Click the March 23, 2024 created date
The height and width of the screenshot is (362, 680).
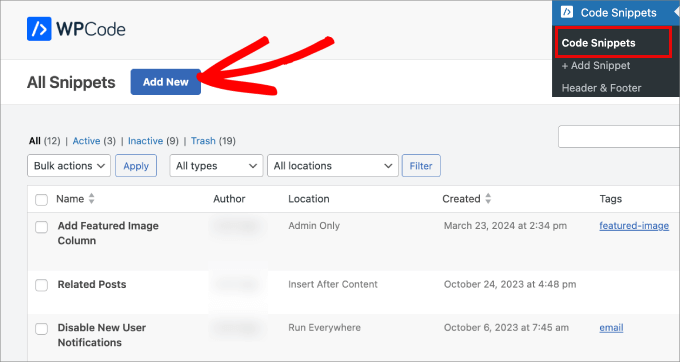click(x=505, y=225)
